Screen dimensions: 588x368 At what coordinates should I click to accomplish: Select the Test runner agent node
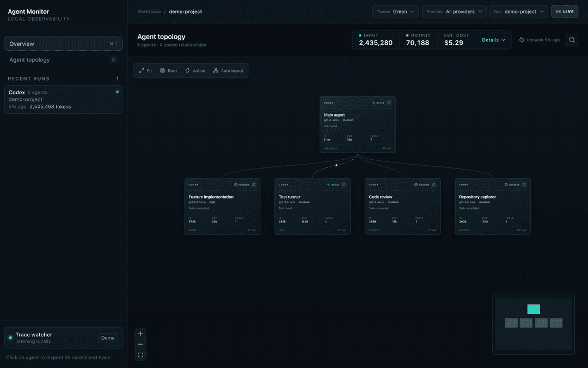point(313,206)
